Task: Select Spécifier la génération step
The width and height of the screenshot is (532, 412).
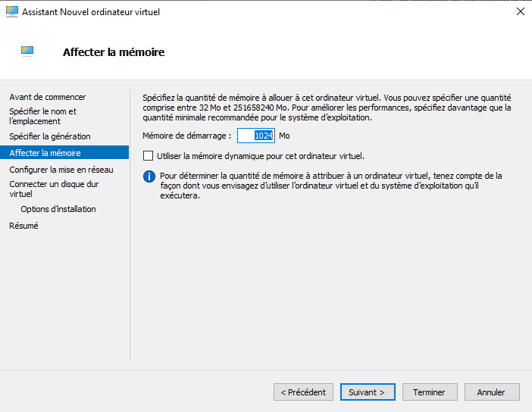Action: click(50, 136)
